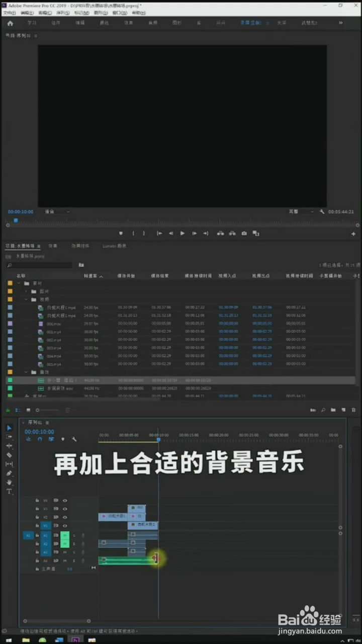Open Program Monitor wrench settings

click(322, 212)
